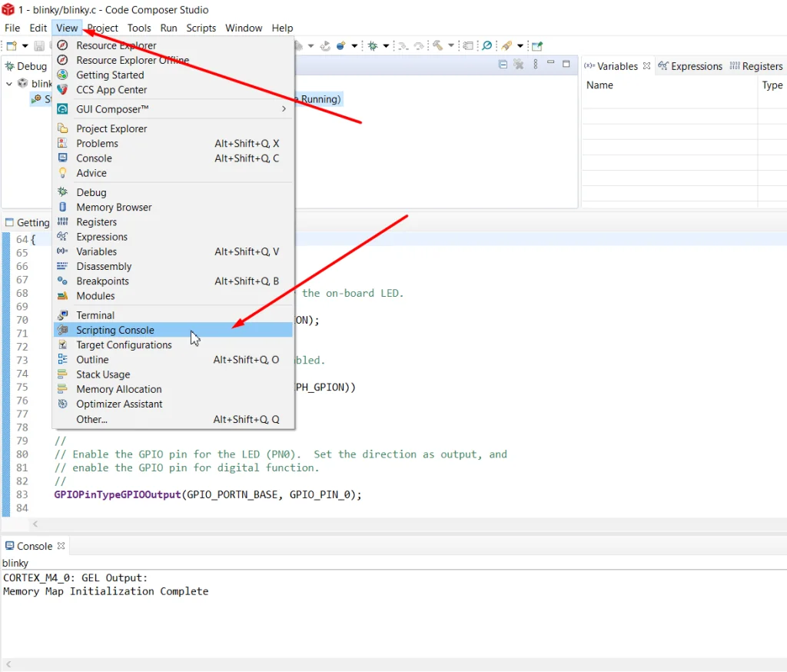Open the flashlight icon dropdown arrow

coord(520,45)
